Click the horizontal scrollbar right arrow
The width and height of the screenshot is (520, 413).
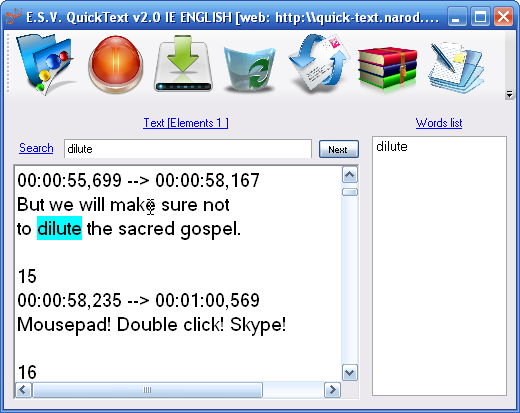332,389
